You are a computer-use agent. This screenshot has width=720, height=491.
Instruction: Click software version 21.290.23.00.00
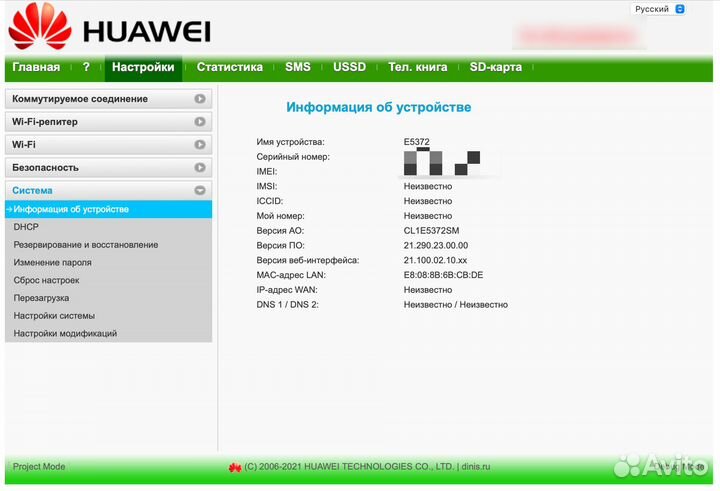(436, 245)
